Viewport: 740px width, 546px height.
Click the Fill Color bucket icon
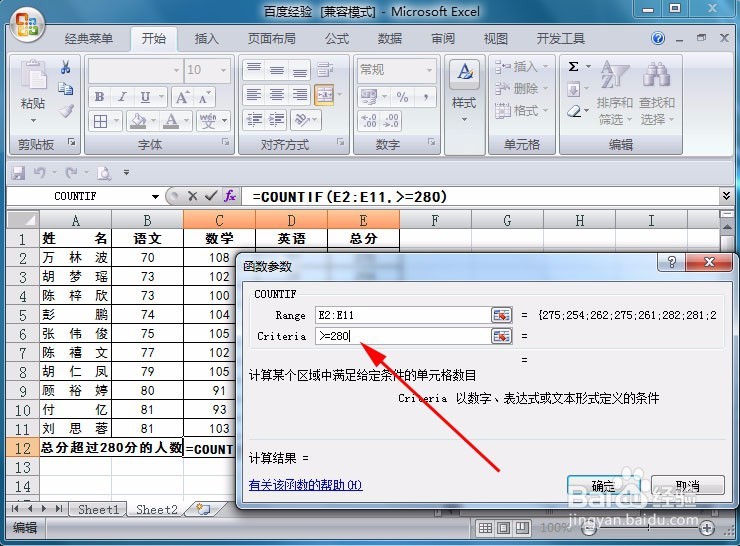138,121
